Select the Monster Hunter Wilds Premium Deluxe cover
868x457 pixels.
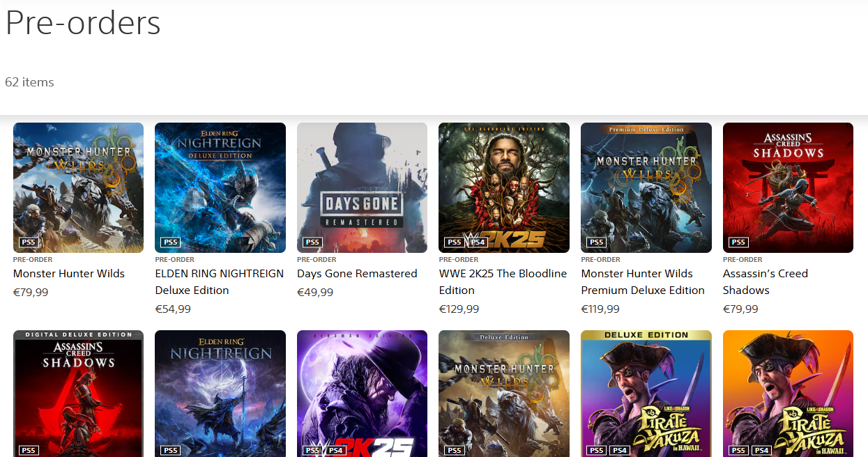pos(646,187)
